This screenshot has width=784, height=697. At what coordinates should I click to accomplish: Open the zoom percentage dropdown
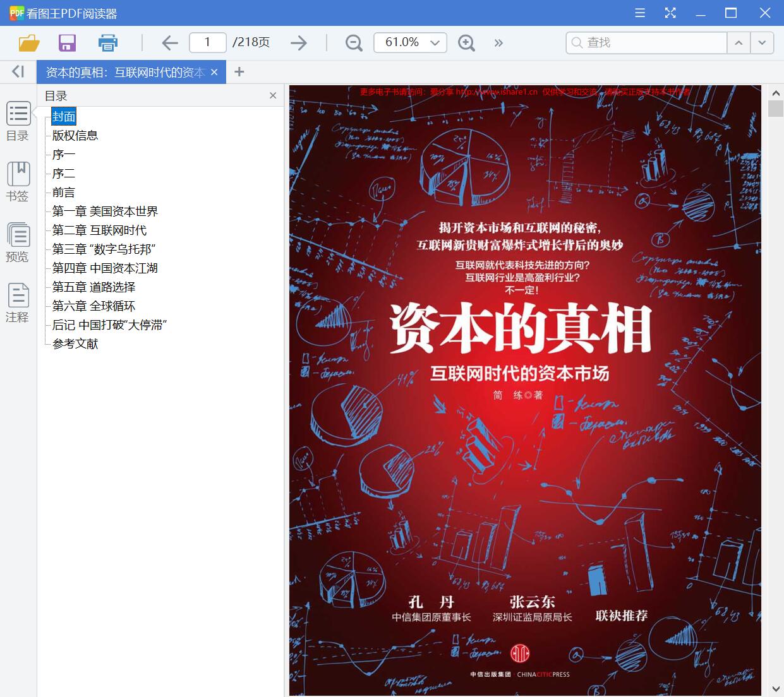[x=435, y=43]
